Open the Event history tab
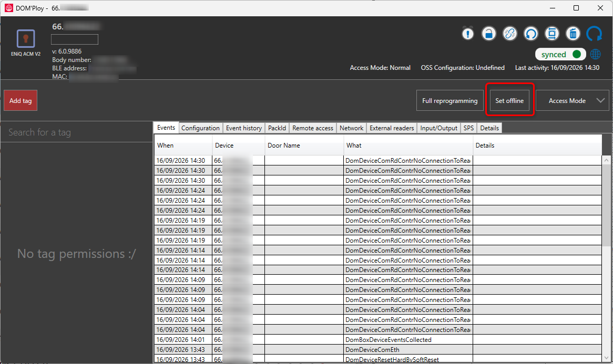Image resolution: width=613 pixels, height=364 pixels. coord(244,128)
